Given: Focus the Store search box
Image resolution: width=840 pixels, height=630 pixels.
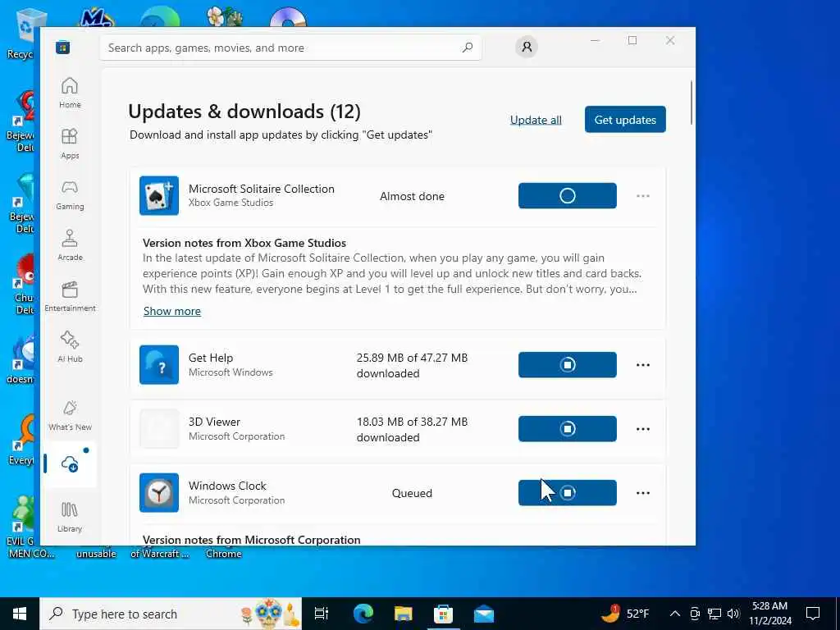Looking at the screenshot, I should (x=290, y=48).
